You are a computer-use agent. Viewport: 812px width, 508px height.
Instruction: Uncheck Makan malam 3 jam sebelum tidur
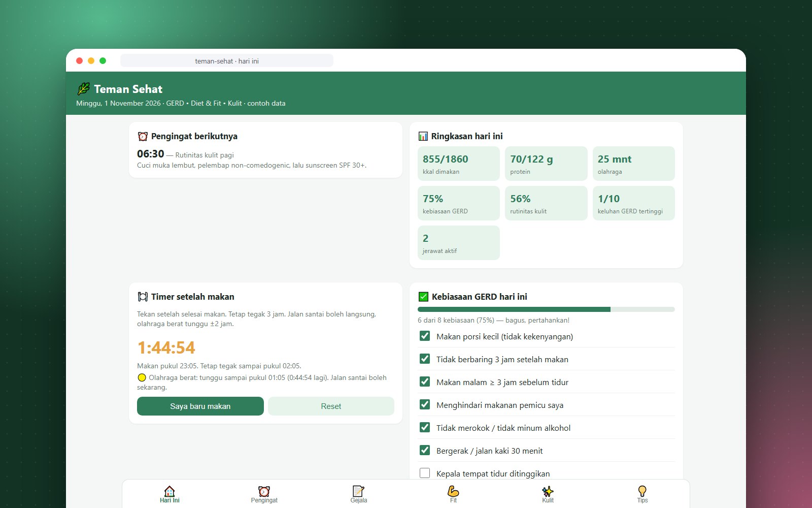[425, 382]
